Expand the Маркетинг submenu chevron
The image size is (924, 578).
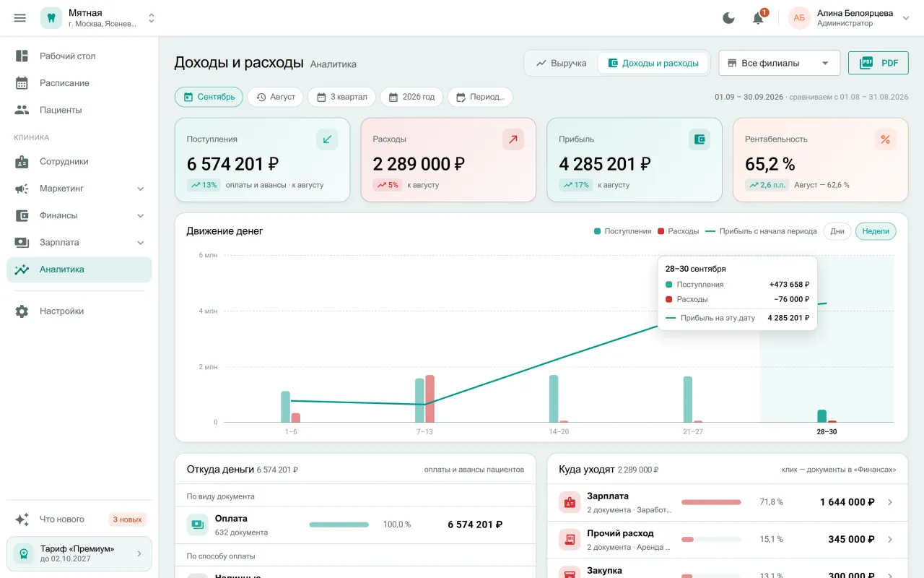[141, 189]
